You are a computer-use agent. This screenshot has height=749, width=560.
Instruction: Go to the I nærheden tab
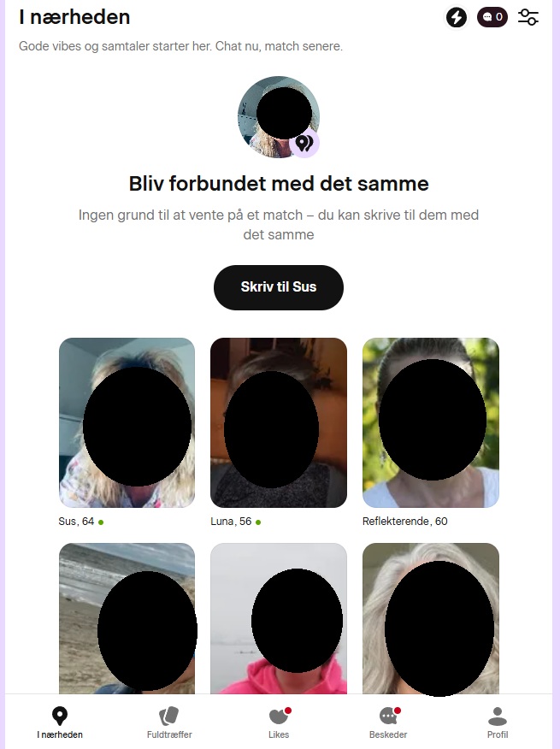click(x=60, y=722)
